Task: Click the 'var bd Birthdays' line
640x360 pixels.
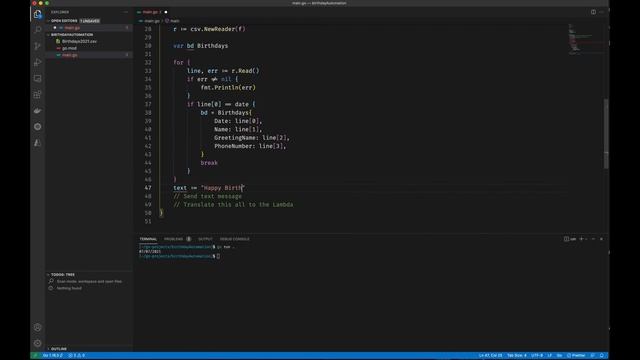Action: pyautogui.click(x=200, y=46)
